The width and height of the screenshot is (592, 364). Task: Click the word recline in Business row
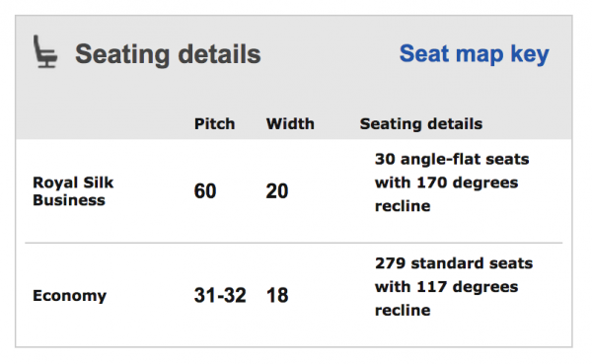(x=403, y=206)
